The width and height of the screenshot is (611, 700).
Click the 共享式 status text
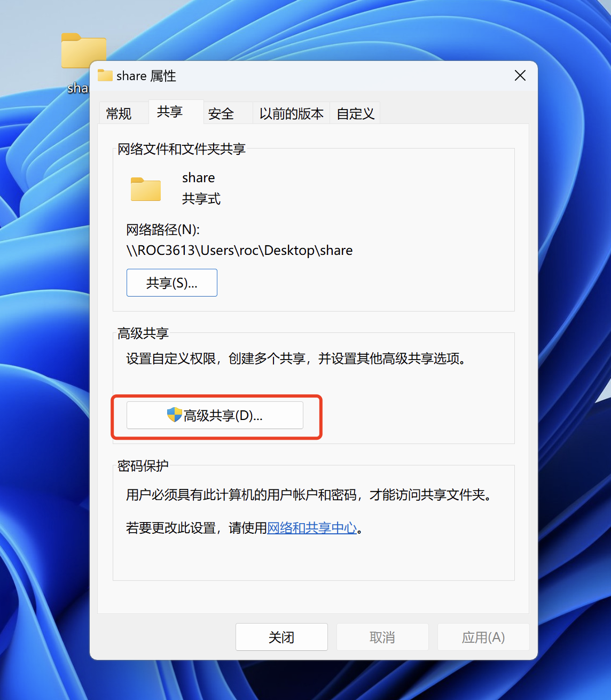tap(201, 199)
